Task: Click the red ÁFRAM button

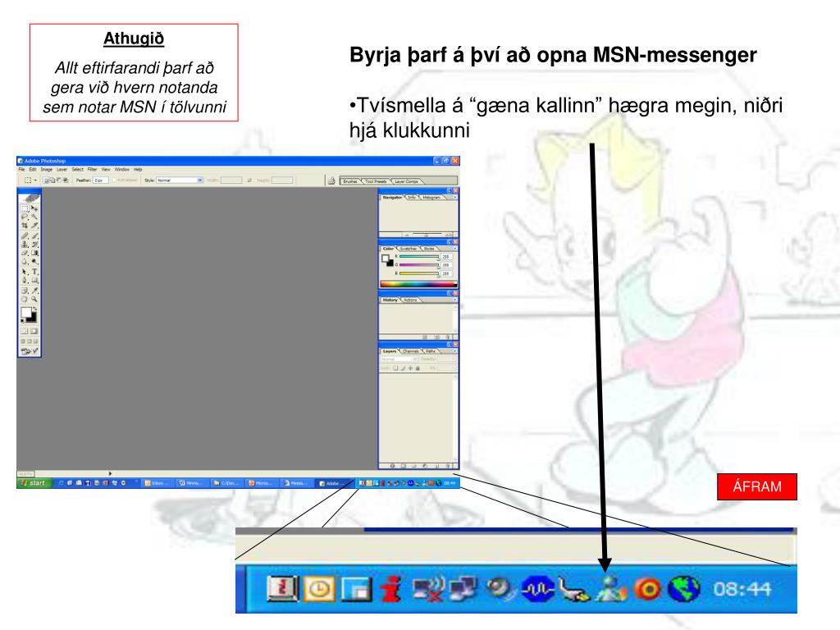Action: pos(757,486)
